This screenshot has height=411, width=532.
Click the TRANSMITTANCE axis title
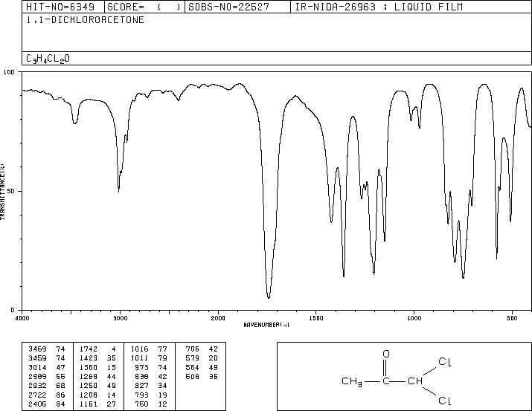point(2,192)
